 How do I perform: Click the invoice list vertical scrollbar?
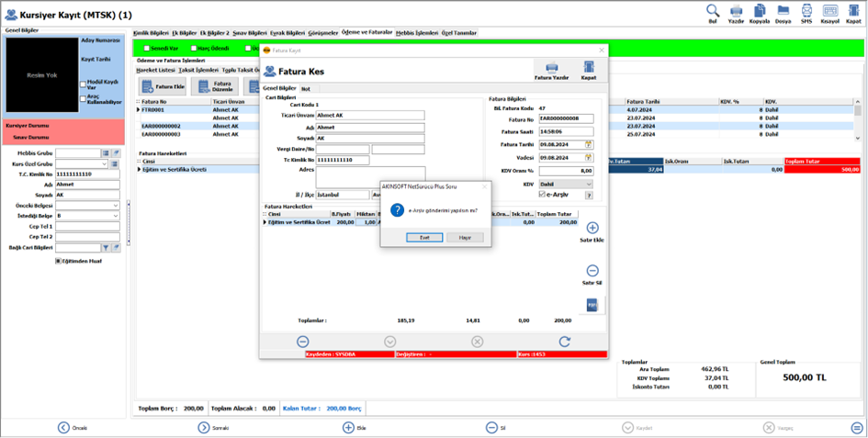pos(858,119)
